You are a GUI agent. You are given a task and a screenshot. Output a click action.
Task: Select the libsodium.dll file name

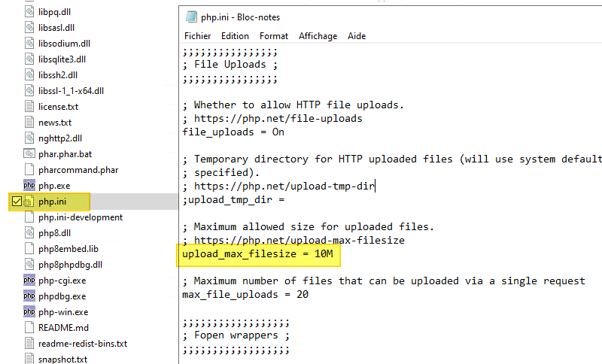pos(65,44)
